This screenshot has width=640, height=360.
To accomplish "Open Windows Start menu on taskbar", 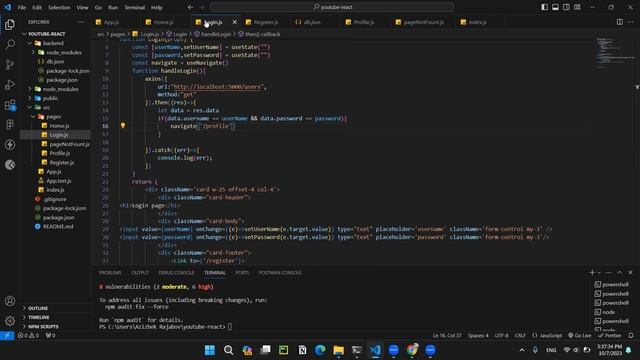I will [210, 350].
